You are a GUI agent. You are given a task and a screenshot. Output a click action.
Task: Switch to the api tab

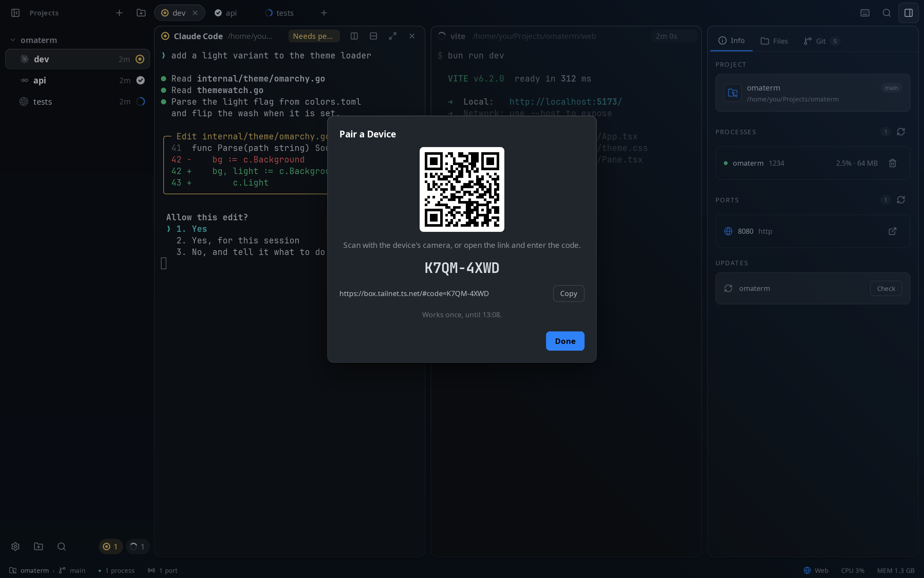click(x=230, y=13)
